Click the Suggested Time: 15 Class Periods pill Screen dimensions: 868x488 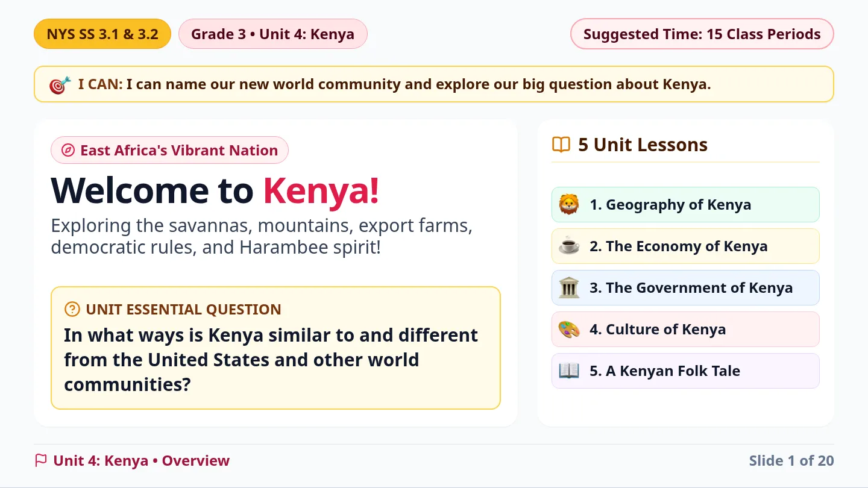point(702,34)
